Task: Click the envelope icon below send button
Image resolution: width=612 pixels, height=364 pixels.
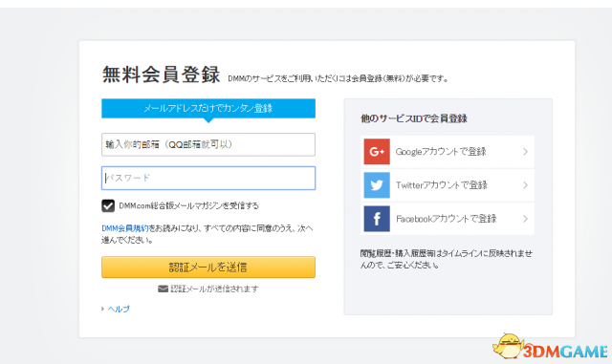Action: click(x=163, y=289)
